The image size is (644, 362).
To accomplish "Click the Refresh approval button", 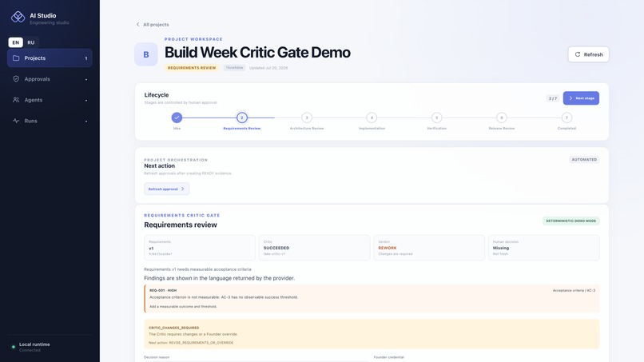I will click(167, 189).
